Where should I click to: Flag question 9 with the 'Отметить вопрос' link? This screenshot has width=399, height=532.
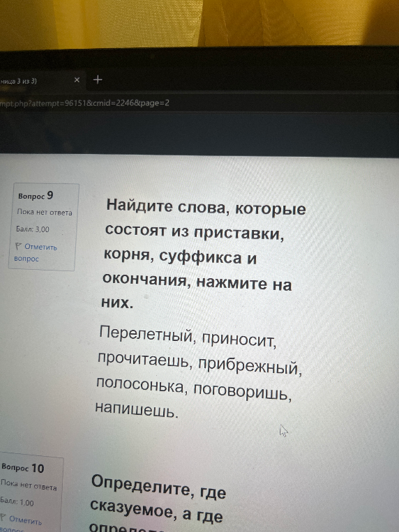coord(35,252)
